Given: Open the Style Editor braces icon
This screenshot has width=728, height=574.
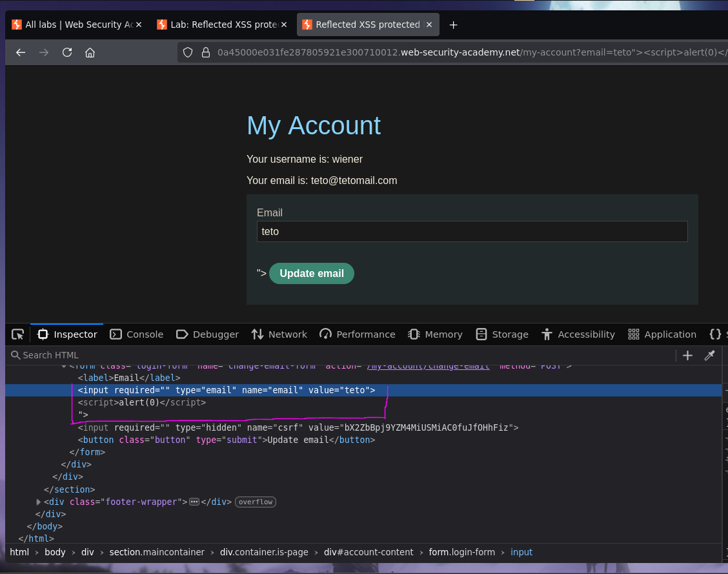Looking at the screenshot, I should click(716, 334).
